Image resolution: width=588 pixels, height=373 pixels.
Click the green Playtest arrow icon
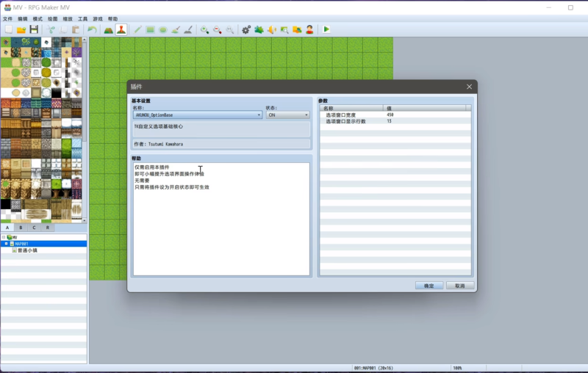(x=326, y=29)
